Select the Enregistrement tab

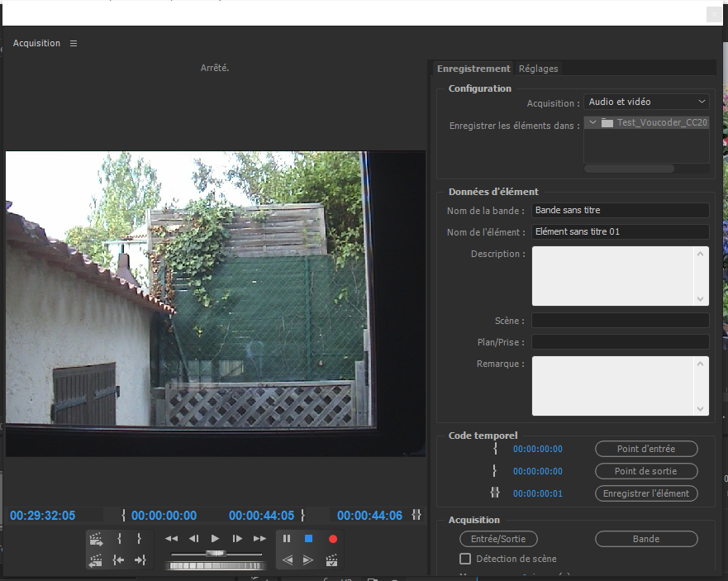[473, 69]
